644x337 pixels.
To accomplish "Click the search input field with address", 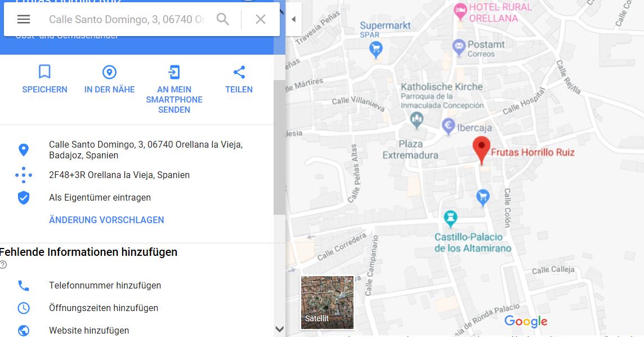I will point(127,19).
